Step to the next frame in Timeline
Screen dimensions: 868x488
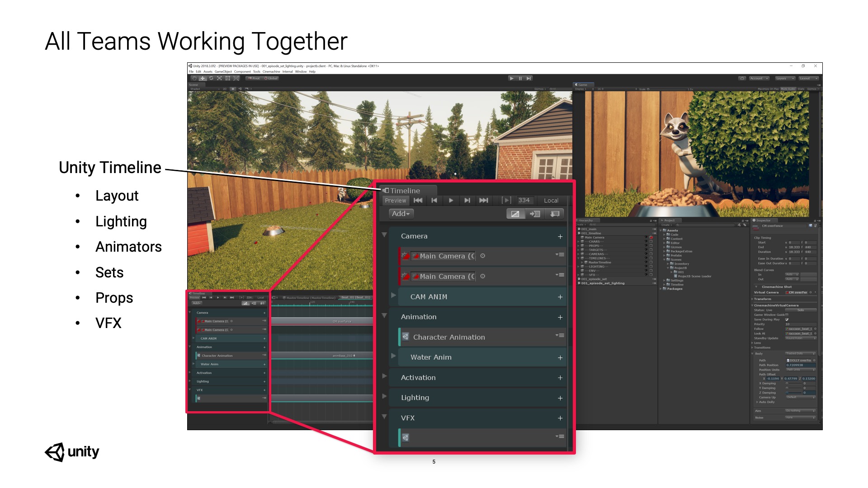(x=467, y=200)
